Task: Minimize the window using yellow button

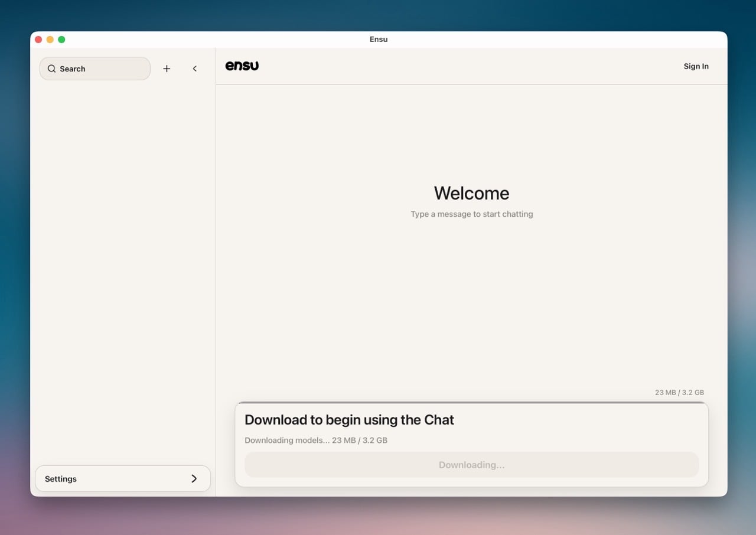Action: coord(50,40)
